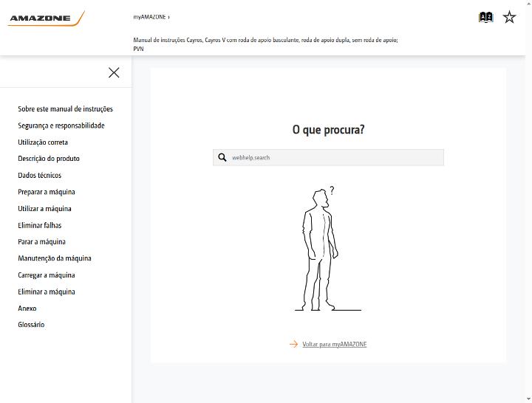Follow Voltar para myAMAZONE link
532x403 pixels.
[334, 345]
